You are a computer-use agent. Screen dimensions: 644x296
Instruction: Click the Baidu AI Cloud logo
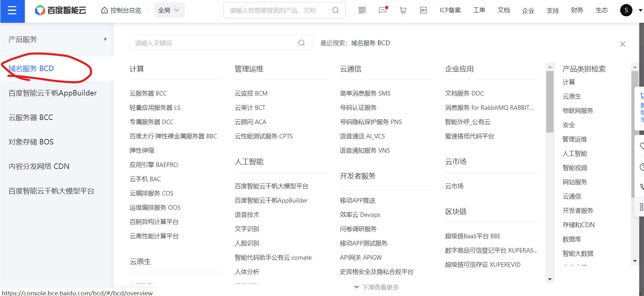pos(61,11)
